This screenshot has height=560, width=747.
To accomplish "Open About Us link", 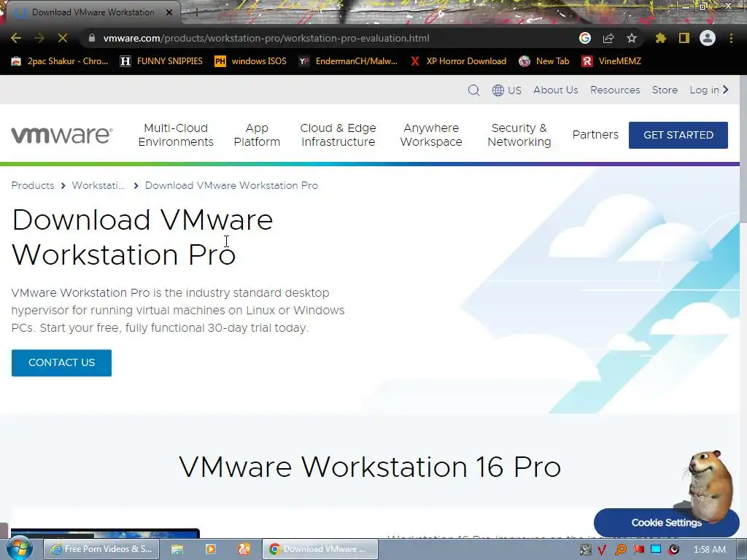I will [x=555, y=90].
